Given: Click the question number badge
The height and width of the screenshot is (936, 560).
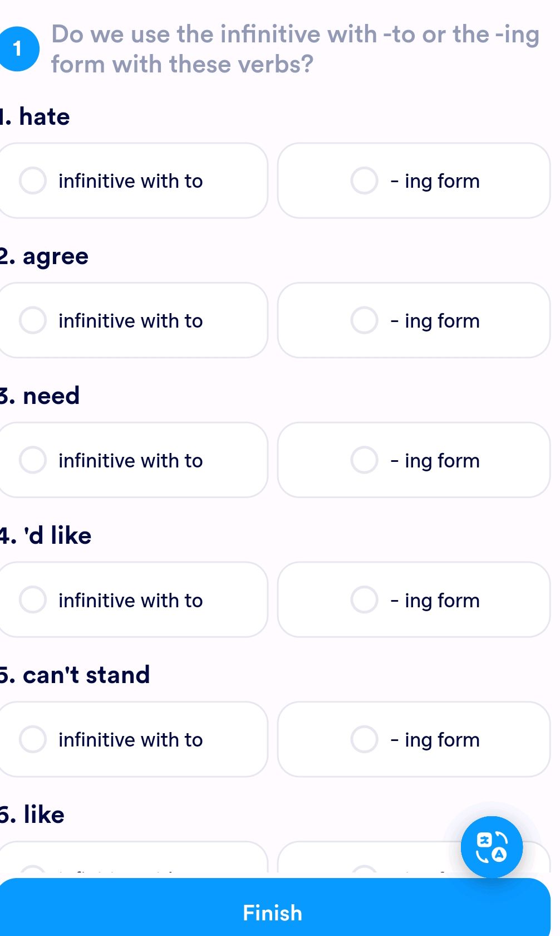Looking at the screenshot, I should (17, 49).
